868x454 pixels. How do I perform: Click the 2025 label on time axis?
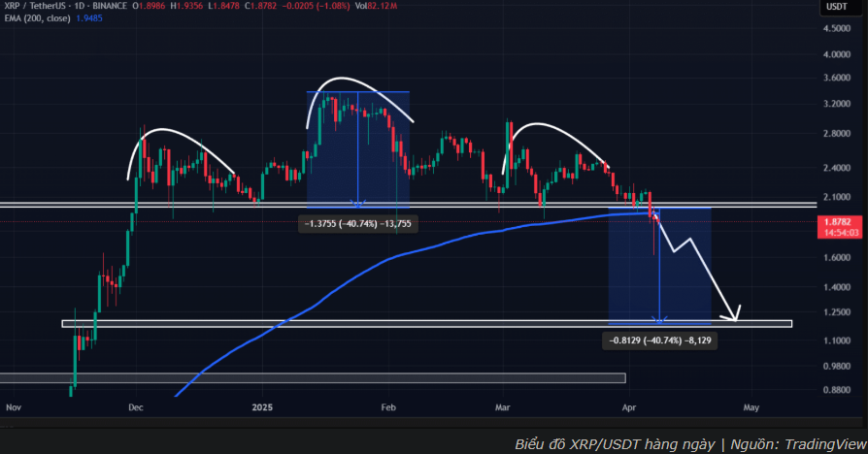[262, 407]
